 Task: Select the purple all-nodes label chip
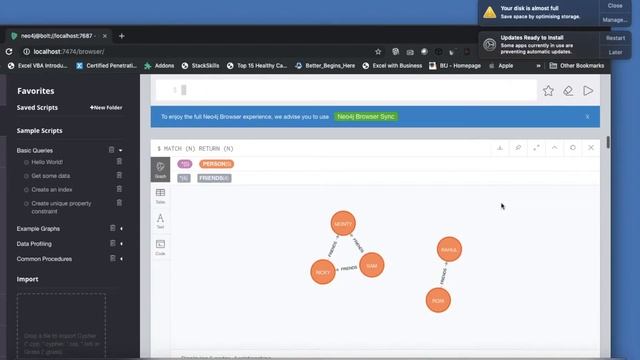pos(185,164)
